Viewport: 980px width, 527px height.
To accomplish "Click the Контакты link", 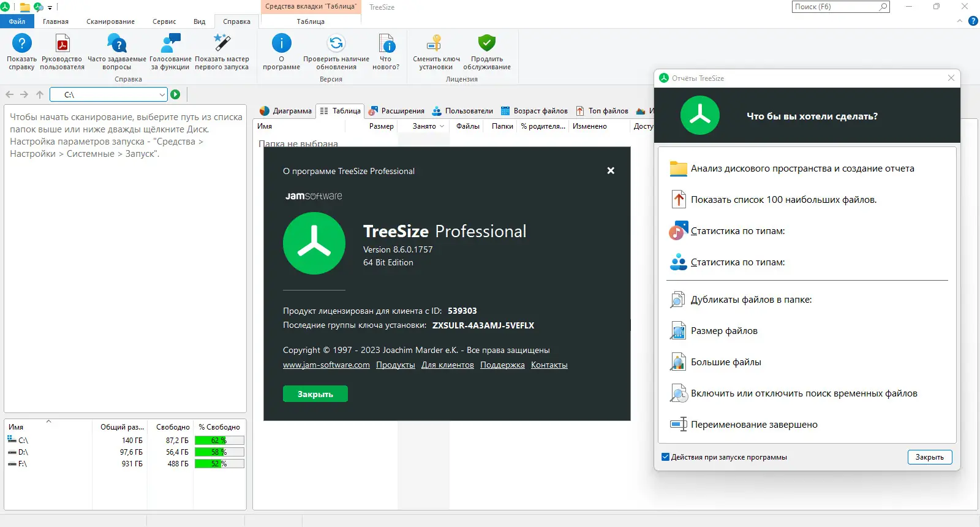I will click(549, 365).
